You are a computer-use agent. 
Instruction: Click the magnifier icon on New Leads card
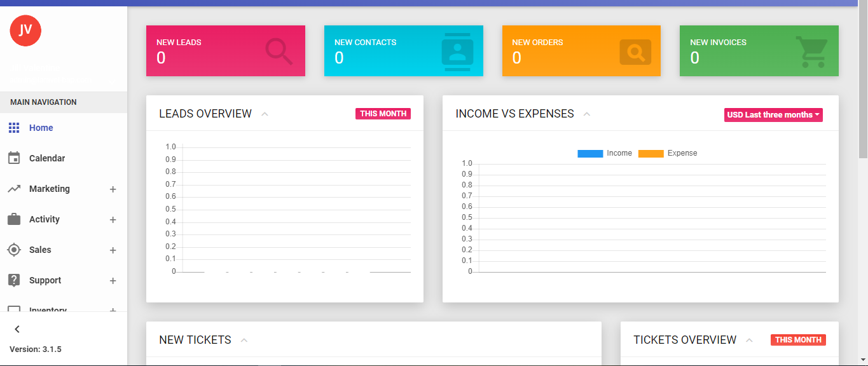pyautogui.click(x=278, y=51)
